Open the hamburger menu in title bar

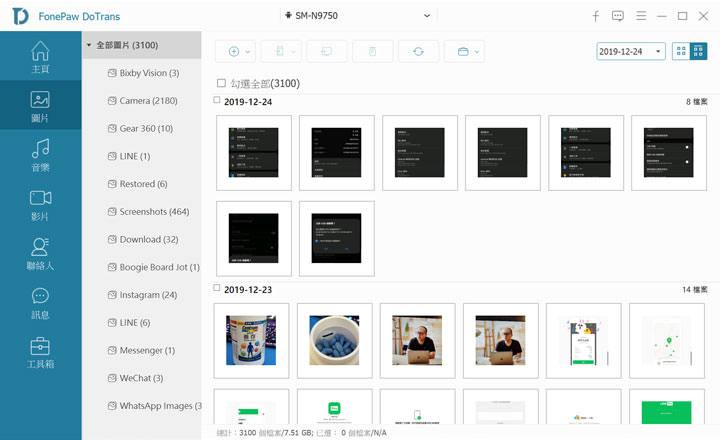point(641,16)
